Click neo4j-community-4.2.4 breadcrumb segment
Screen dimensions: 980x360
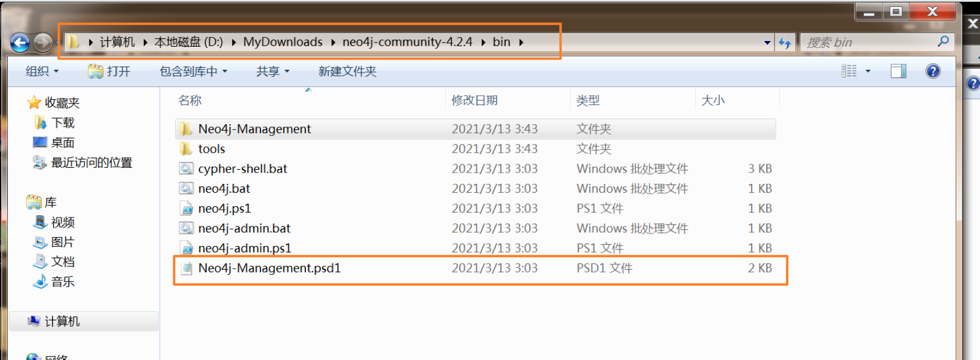point(407,42)
